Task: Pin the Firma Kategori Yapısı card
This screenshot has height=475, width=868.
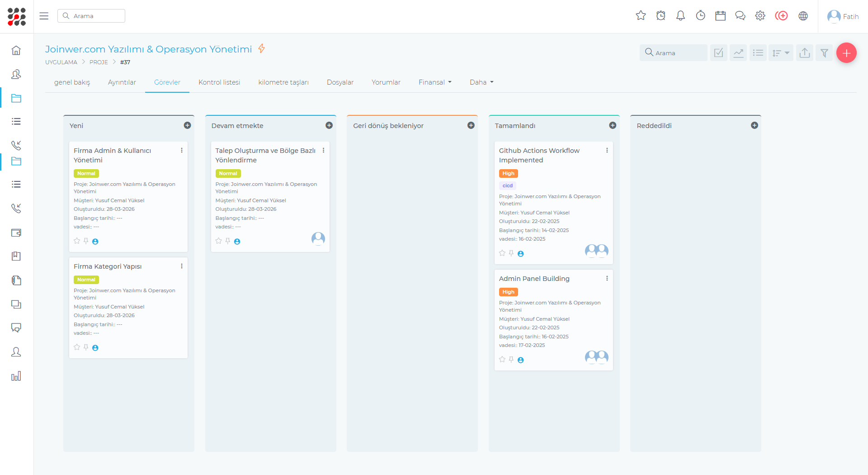Action: click(x=86, y=347)
